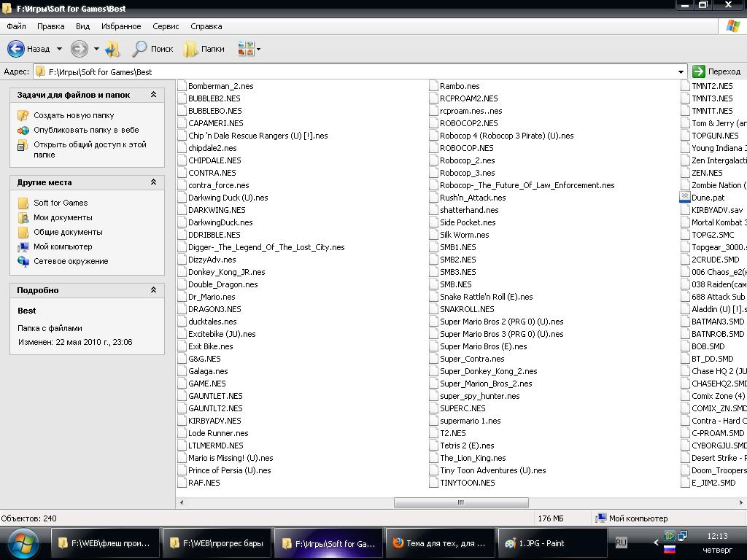The height and width of the screenshot is (560, 747).
Task: Click inside the address bar field
Action: [360, 72]
